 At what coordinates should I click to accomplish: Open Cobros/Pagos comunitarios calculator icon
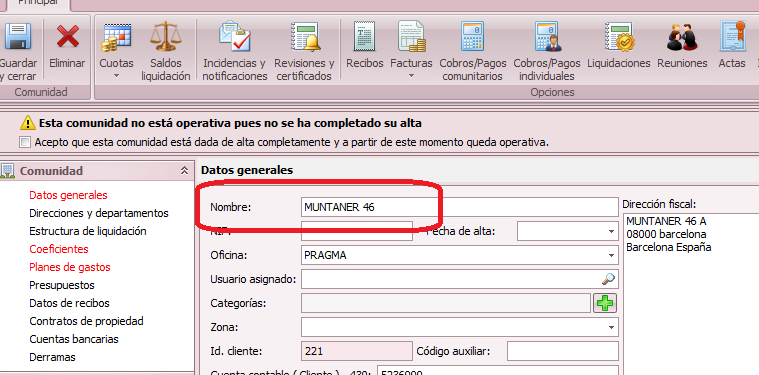472,36
